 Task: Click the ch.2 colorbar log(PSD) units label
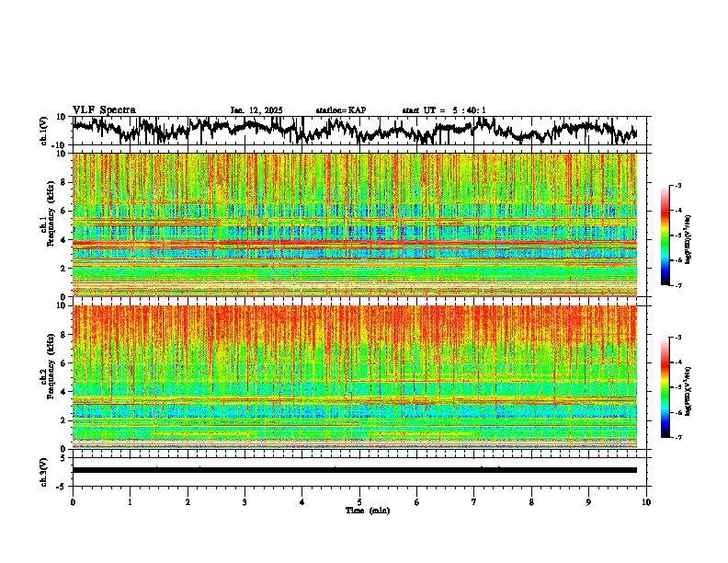(x=688, y=392)
